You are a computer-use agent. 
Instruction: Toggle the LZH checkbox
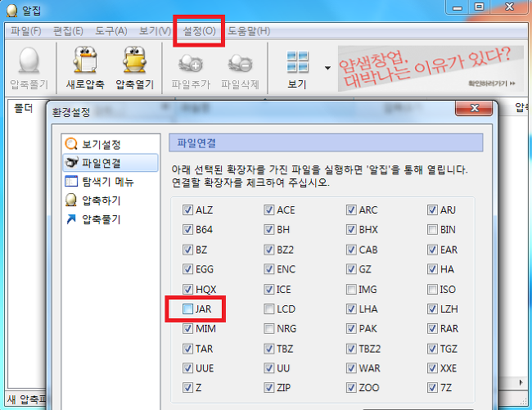[432, 309]
